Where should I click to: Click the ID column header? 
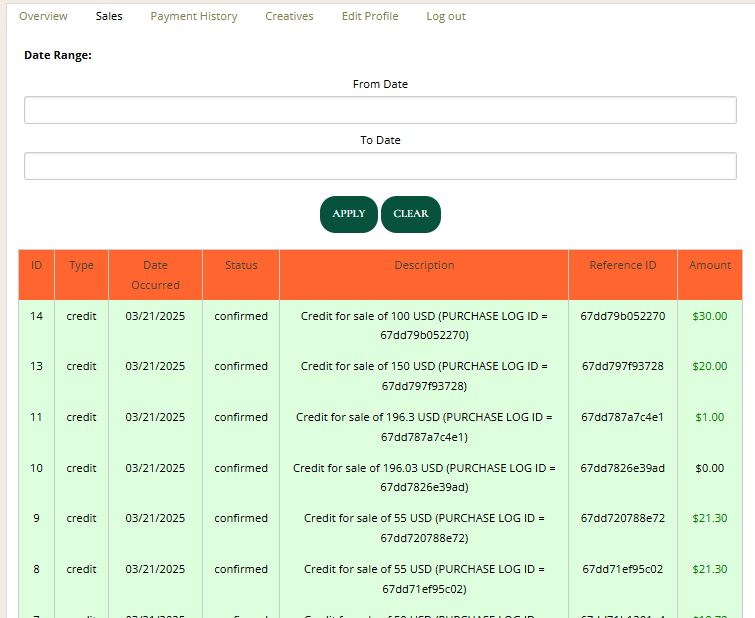coord(36,266)
